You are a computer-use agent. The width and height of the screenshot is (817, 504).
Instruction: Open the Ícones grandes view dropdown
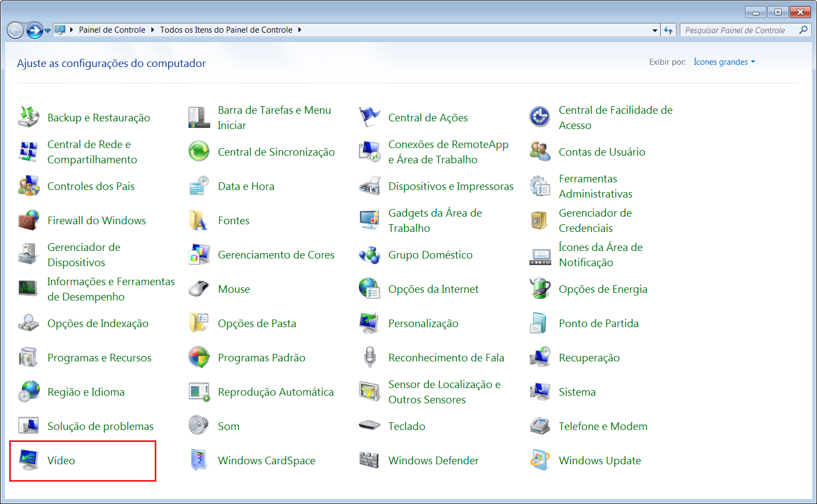(x=724, y=62)
